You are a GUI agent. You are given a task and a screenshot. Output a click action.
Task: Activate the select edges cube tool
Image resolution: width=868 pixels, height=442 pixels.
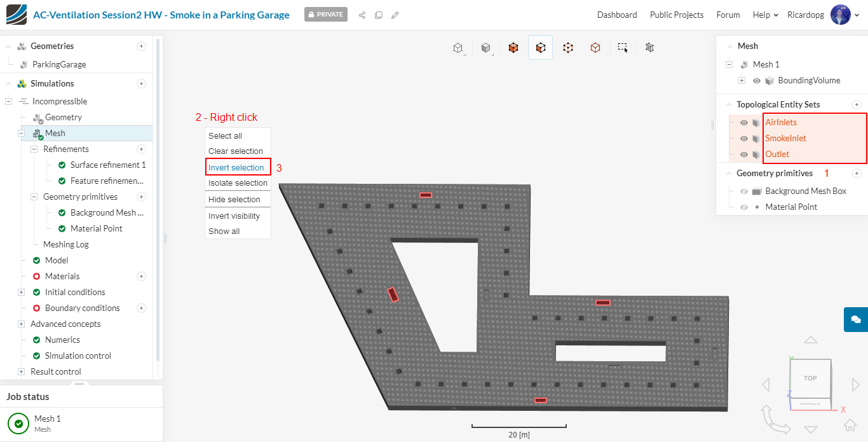(568, 48)
